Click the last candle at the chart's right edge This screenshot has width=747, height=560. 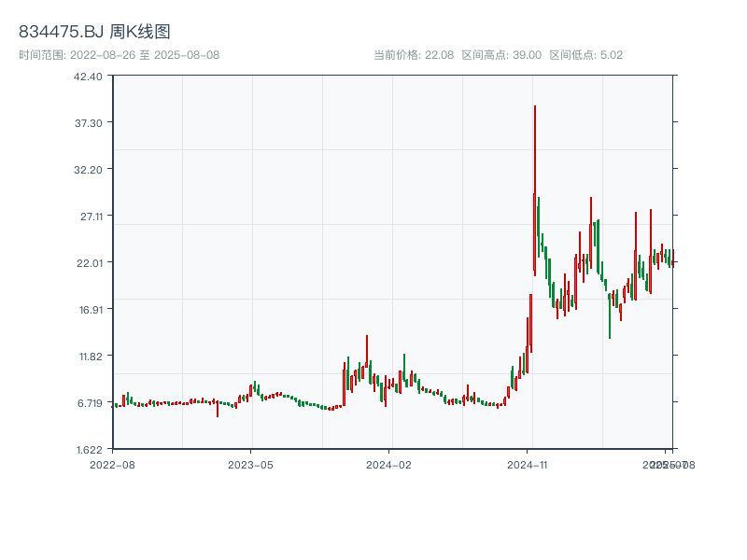[x=673, y=259]
